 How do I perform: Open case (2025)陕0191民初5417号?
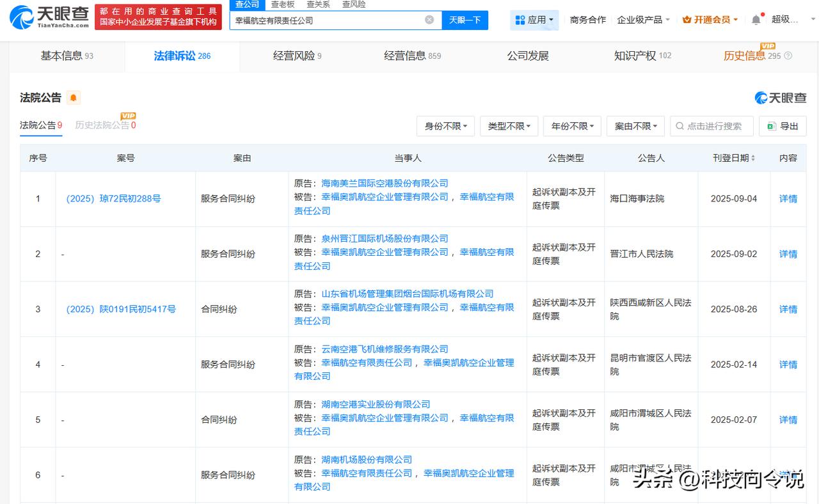tap(121, 310)
